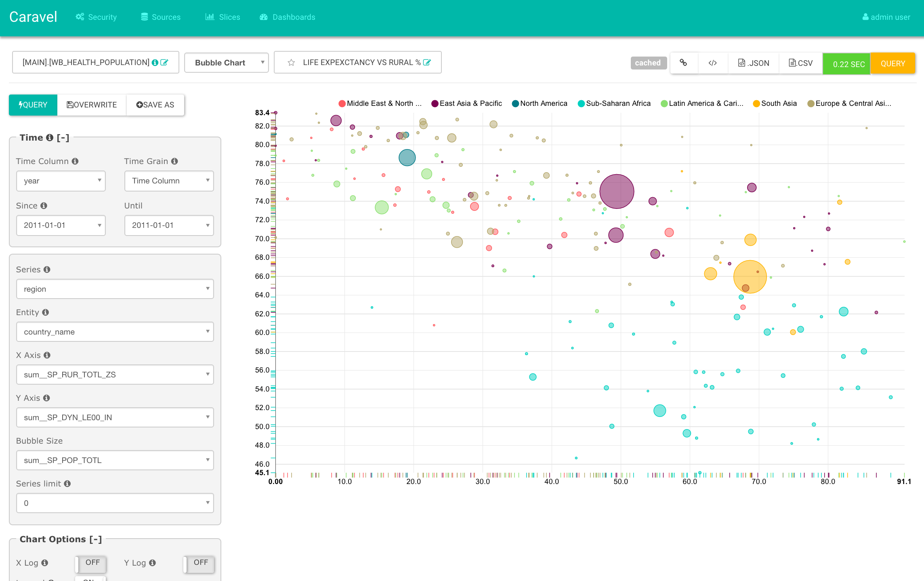Open the Slices menu

coord(223,17)
